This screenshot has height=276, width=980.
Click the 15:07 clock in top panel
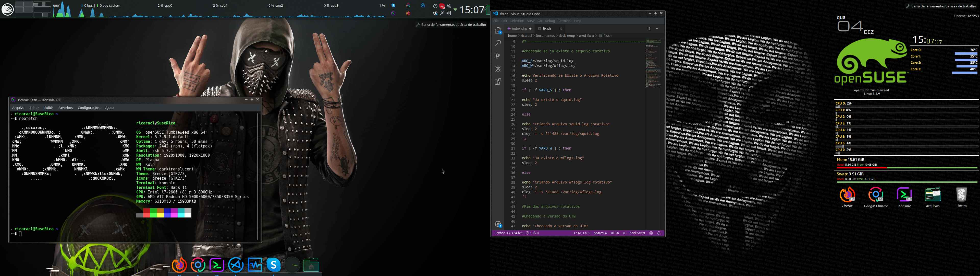(x=472, y=10)
